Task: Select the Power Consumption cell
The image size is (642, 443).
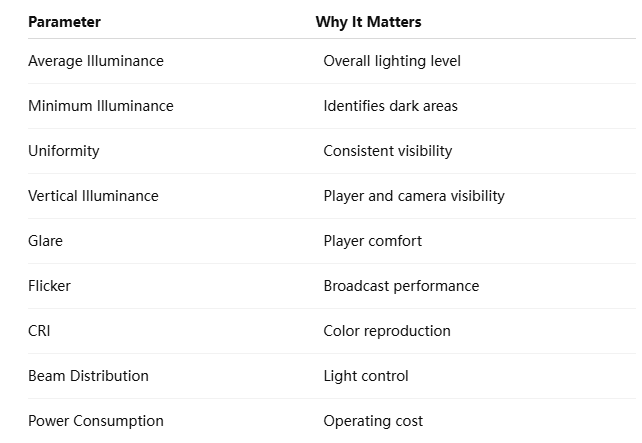Action: pyautogui.click(x=96, y=421)
